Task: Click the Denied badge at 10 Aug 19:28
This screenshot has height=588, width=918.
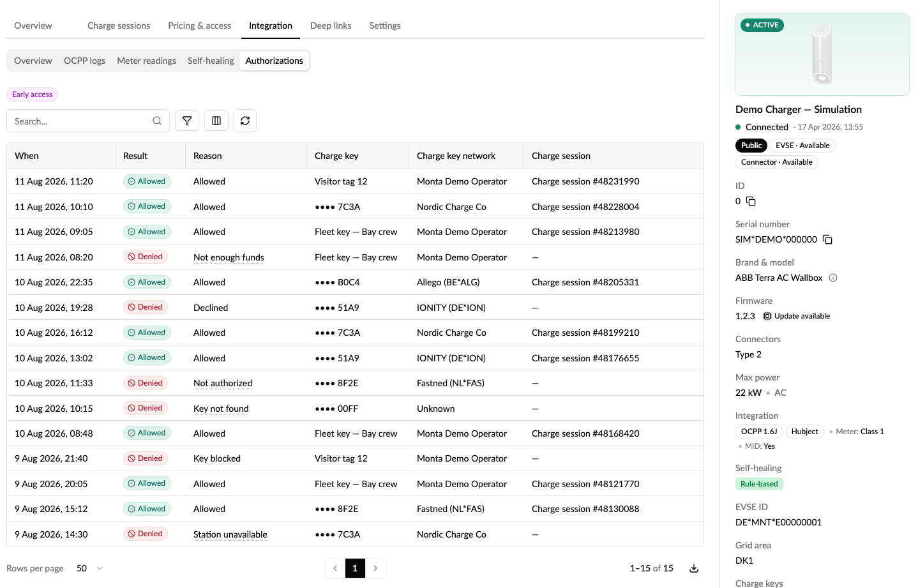Action: [x=146, y=307]
